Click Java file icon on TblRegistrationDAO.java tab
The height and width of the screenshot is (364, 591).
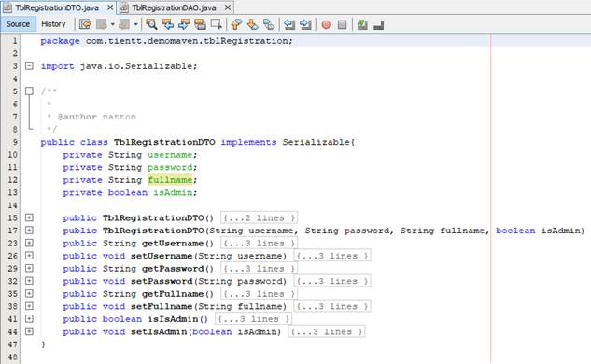coord(124,7)
